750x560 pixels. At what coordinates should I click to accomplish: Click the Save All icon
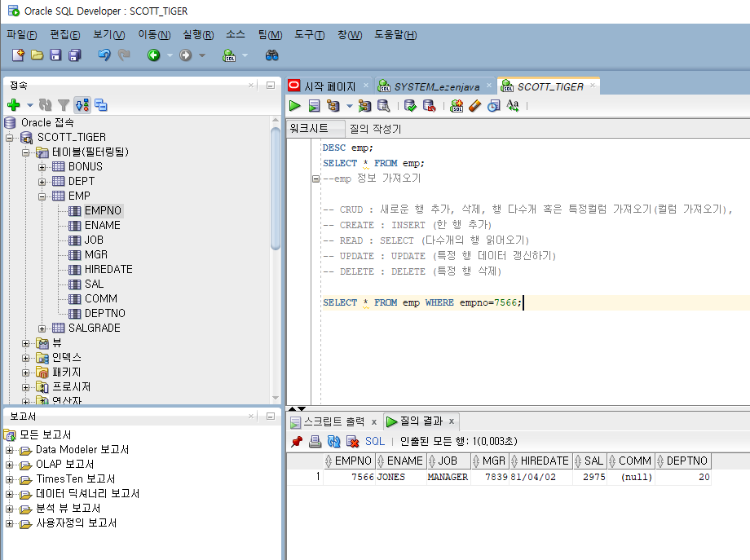(x=75, y=55)
